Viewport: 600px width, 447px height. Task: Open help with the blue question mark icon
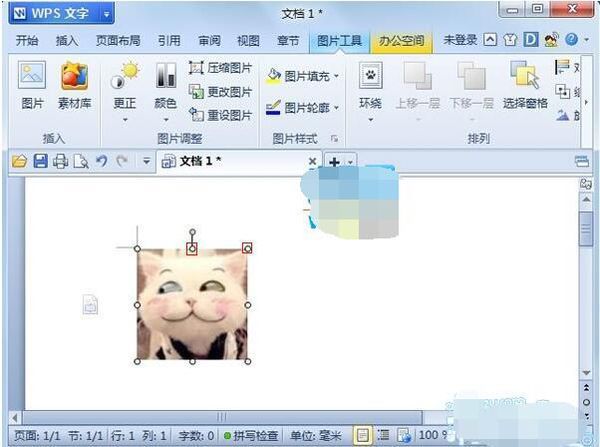[571, 39]
